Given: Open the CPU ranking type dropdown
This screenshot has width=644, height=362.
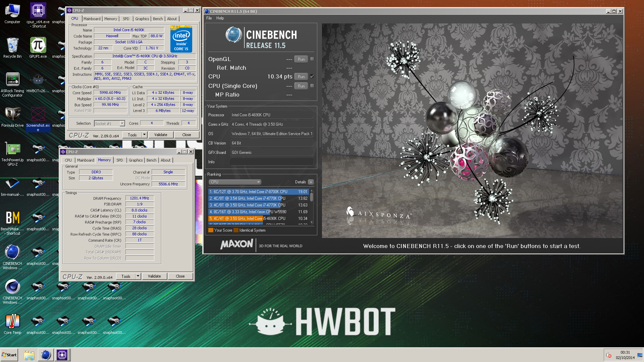Looking at the screenshot, I should [x=235, y=182].
